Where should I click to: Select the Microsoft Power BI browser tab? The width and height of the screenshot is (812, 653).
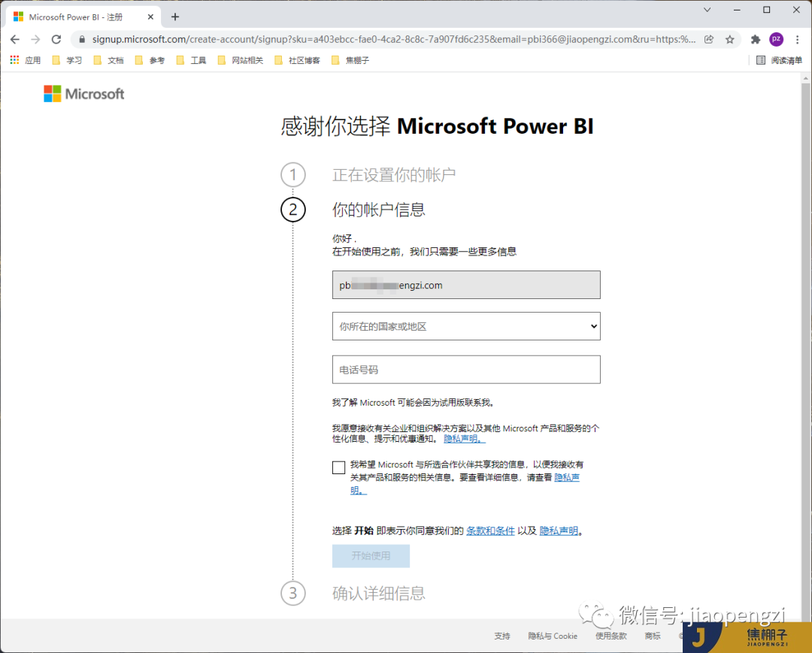tap(83, 17)
